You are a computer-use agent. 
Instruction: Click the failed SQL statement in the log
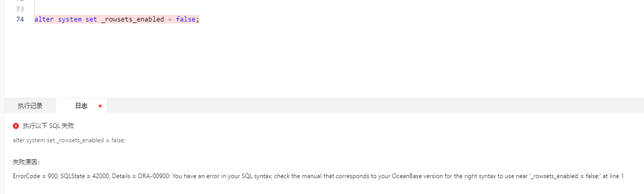coord(69,140)
